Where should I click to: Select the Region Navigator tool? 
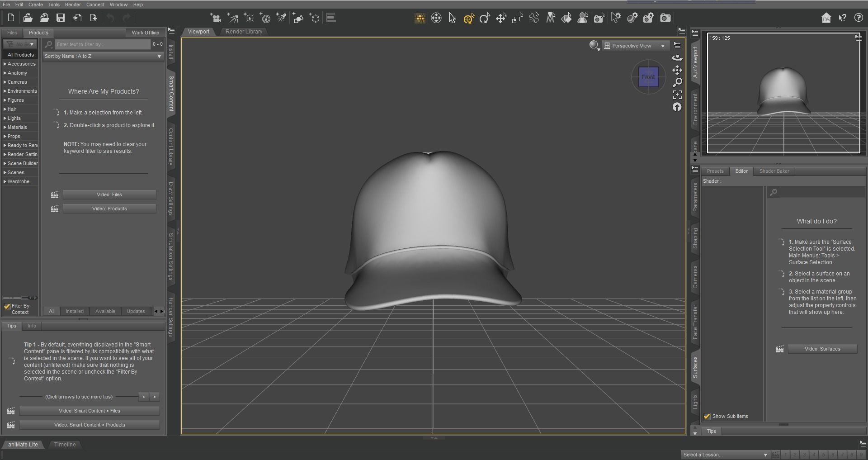[x=583, y=18]
